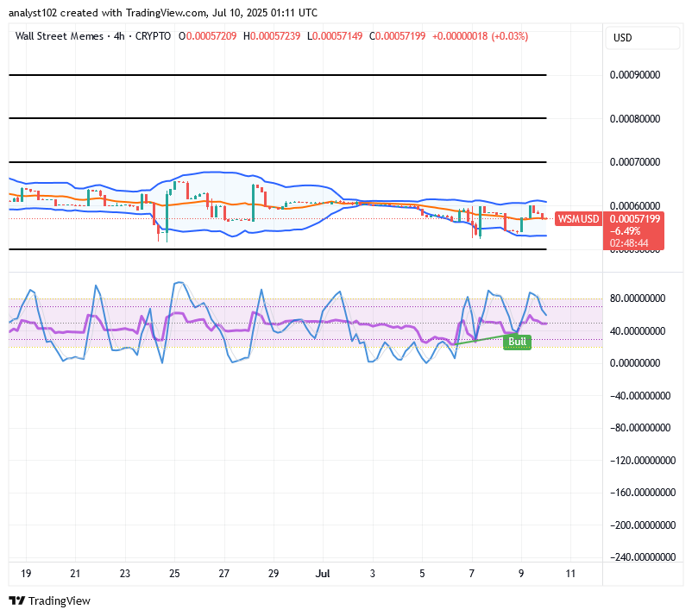The width and height of the screenshot is (692, 616).
Task: Click the green Bull divergence label
Action: [517, 342]
